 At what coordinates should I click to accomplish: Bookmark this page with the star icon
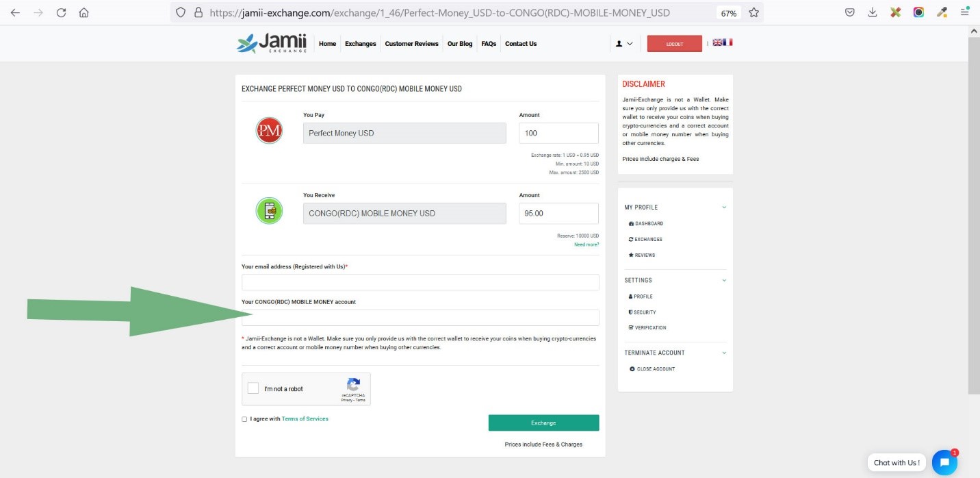(x=753, y=12)
